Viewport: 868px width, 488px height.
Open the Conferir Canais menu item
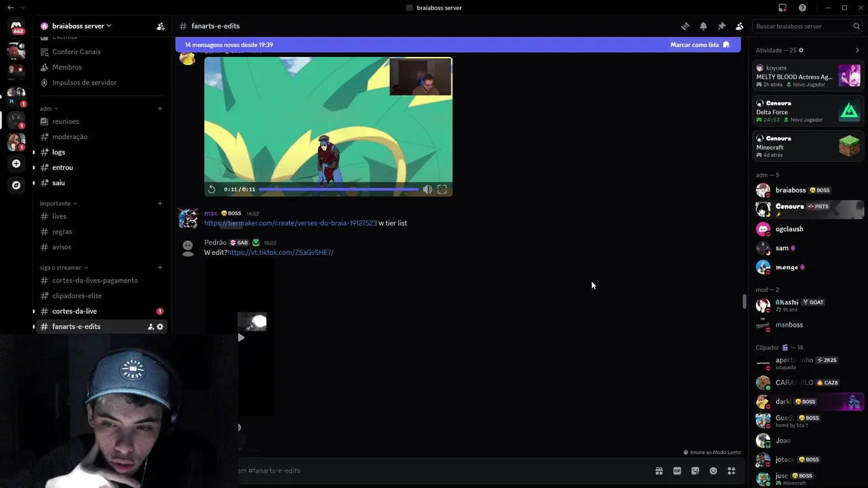(102, 52)
